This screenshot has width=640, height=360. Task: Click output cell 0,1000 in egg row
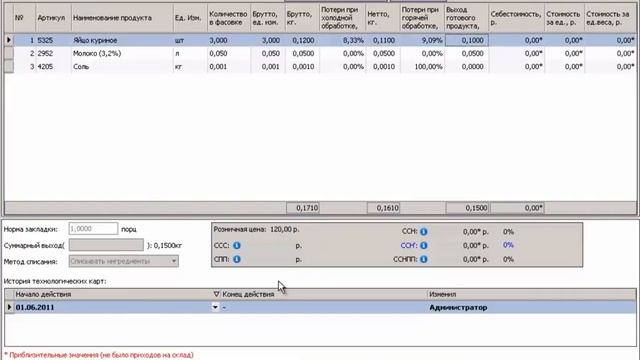click(x=467, y=40)
